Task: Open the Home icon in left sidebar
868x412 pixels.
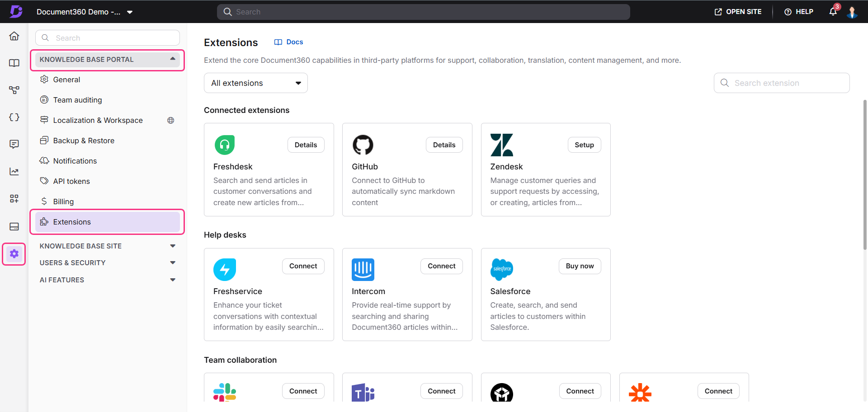Action: [x=14, y=36]
